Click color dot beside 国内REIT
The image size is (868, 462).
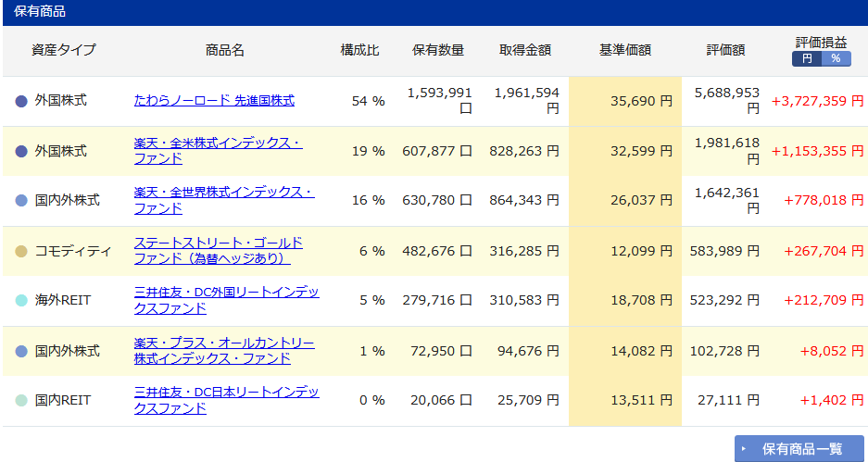(21, 401)
